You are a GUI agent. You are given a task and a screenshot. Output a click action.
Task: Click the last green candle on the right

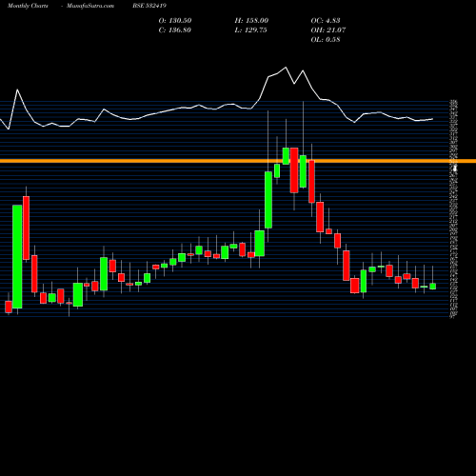point(432,287)
